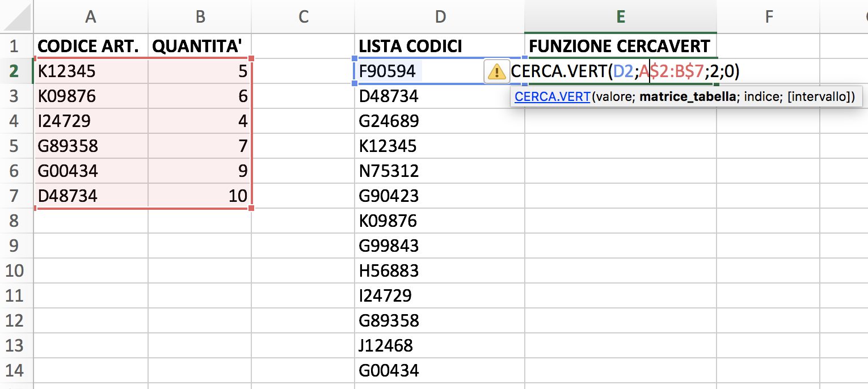Screen dimensions: 868x389
Task: Select column B header
Action: coord(200,17)
